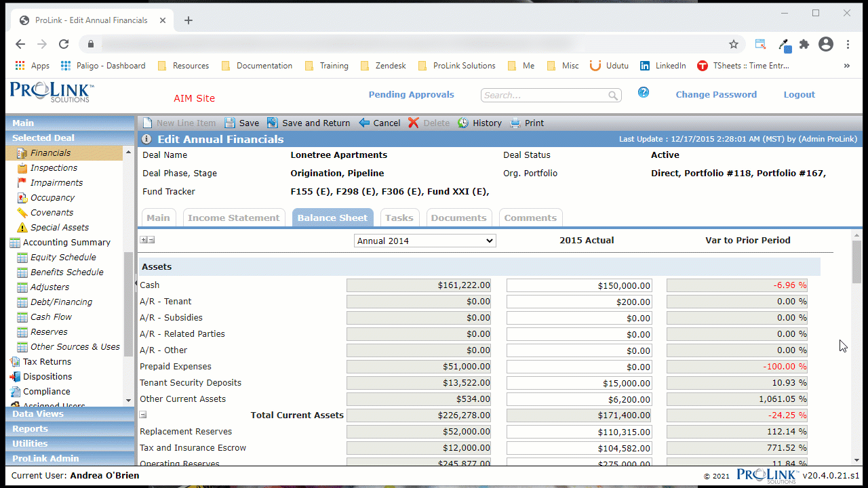Viewport: 868px width, 488px height.
Task: Expand the Data Views sidebar section
Action: point(70,413)
